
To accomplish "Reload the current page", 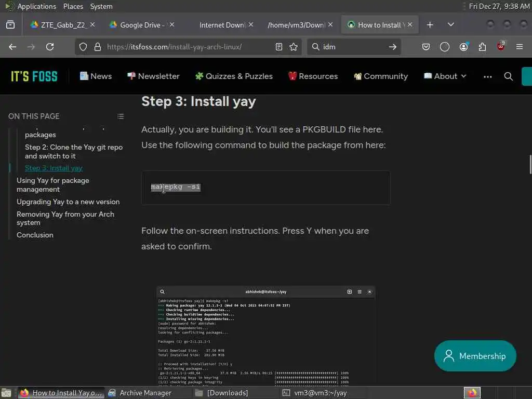I will click(x=50, y=47).
